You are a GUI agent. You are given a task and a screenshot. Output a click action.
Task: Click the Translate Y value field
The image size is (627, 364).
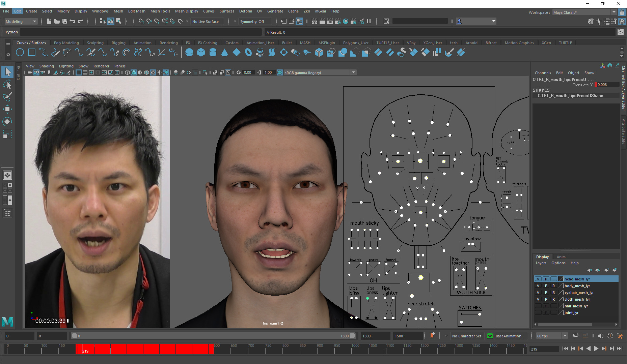[607, 85]
